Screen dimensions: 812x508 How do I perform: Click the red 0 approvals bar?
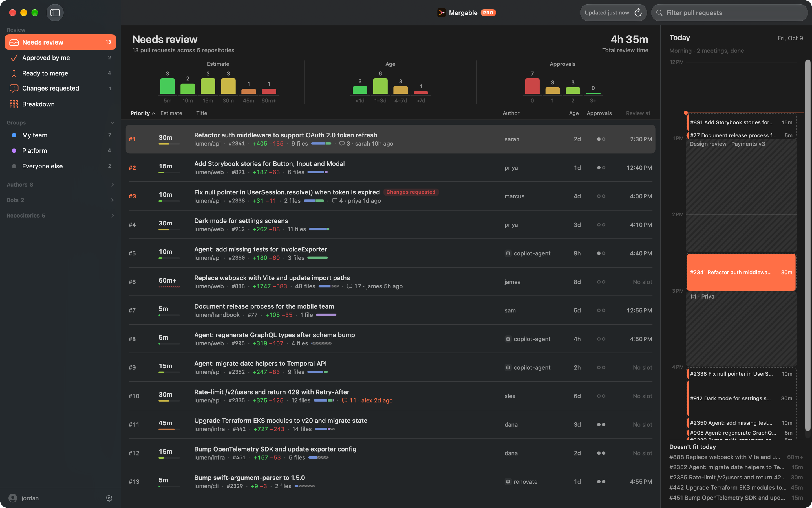point(532,86)
